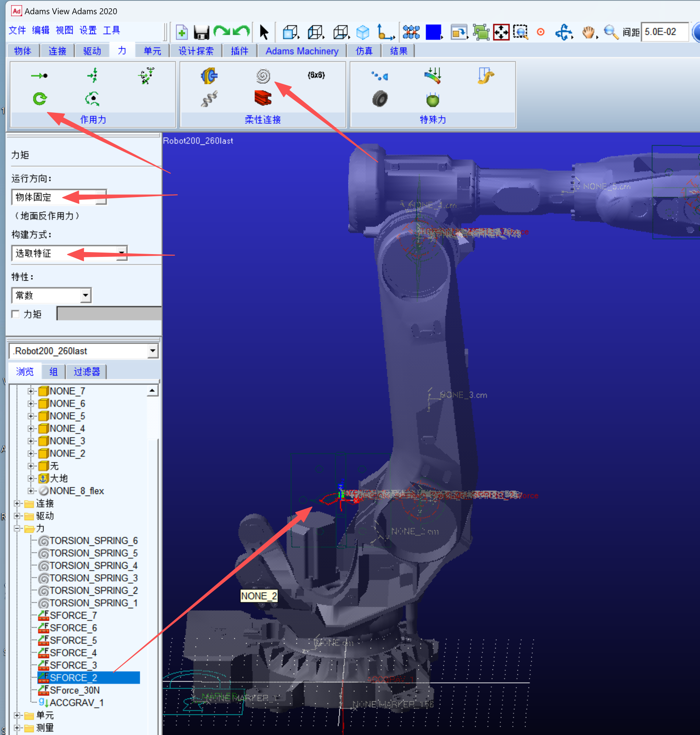Expand the 大地 ground tree node

coord(30,478)
